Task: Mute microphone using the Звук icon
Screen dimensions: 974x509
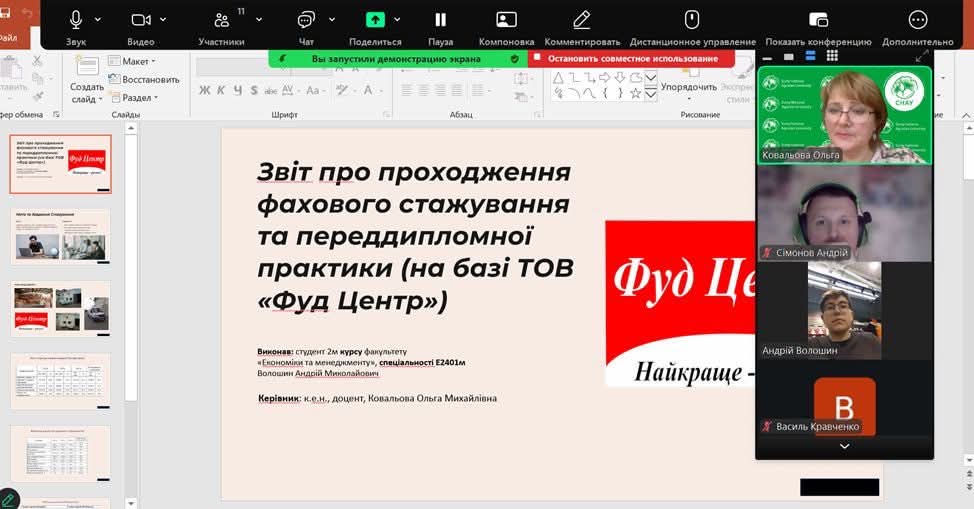Action: (76, 20)
